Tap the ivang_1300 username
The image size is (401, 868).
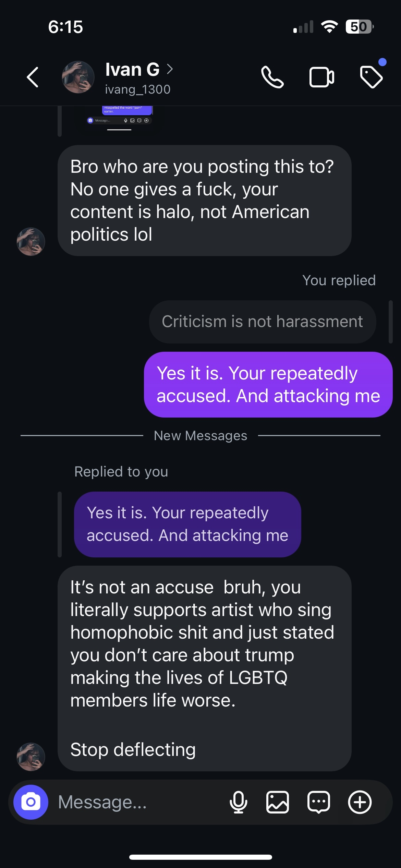pyautogui.click(x=137, y=89)
